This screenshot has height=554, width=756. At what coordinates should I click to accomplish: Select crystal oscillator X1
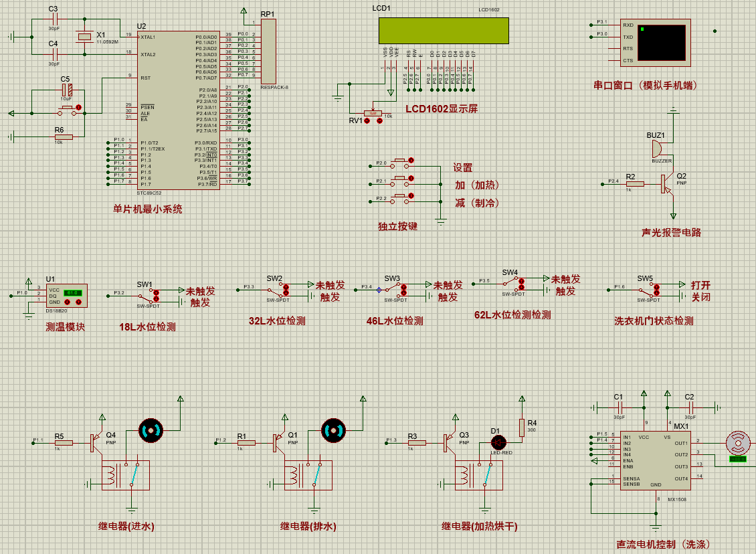click(x=84, y=37)
